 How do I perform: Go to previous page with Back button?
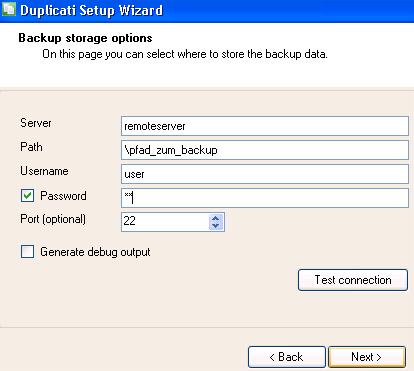tap(286, 357)
